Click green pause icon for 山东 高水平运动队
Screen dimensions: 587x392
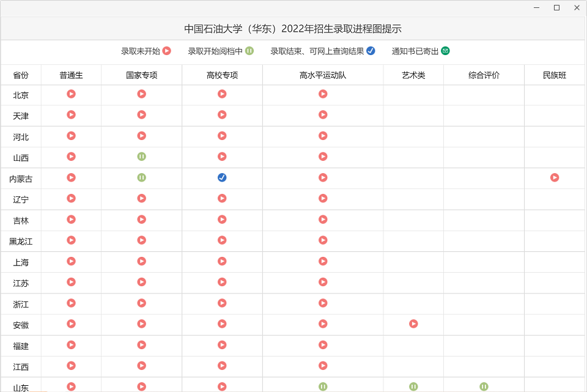click(323, 386)
